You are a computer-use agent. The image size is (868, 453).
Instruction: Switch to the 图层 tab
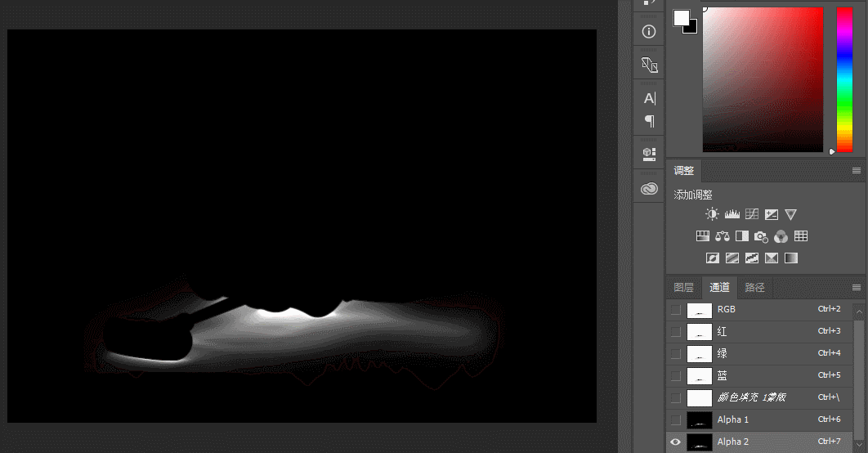pyautogui.click(x=683, y=287)
